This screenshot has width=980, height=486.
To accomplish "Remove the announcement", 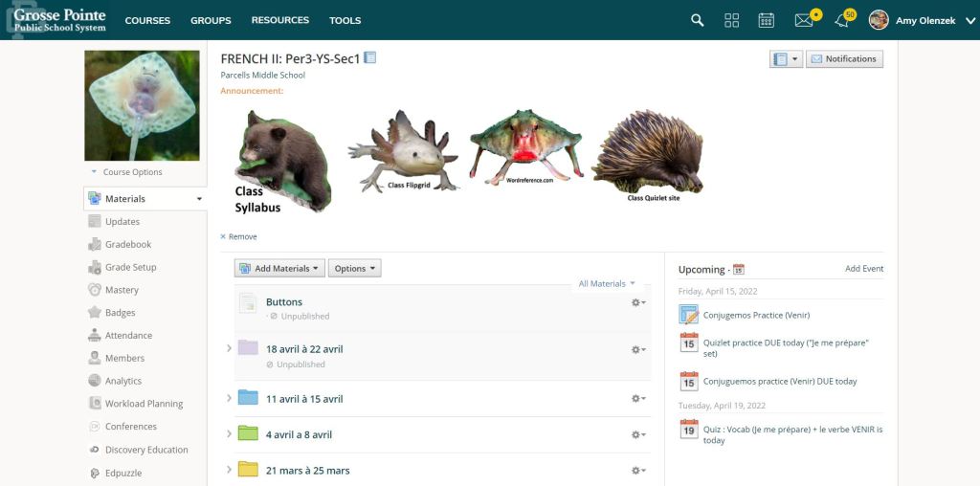I will pos(242,236).
